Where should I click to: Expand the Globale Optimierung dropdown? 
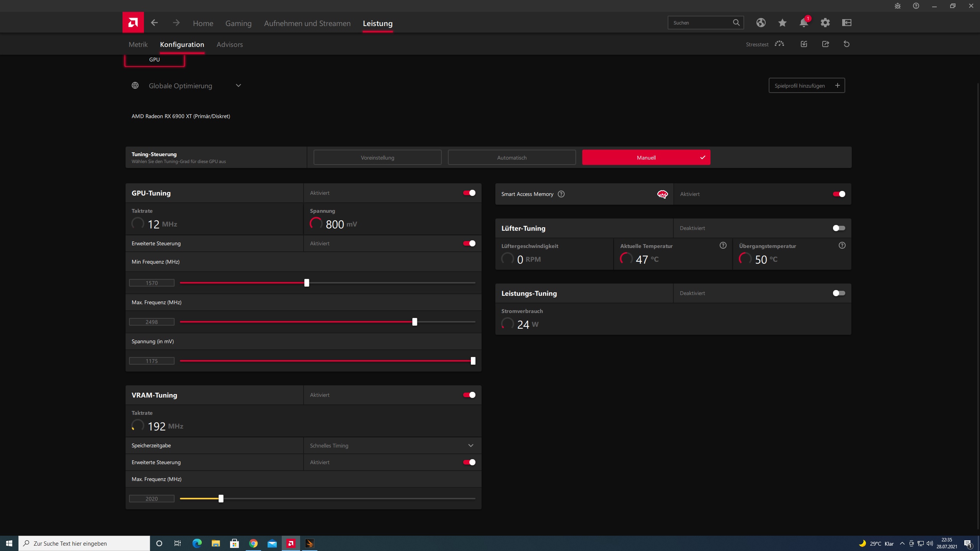238,86
